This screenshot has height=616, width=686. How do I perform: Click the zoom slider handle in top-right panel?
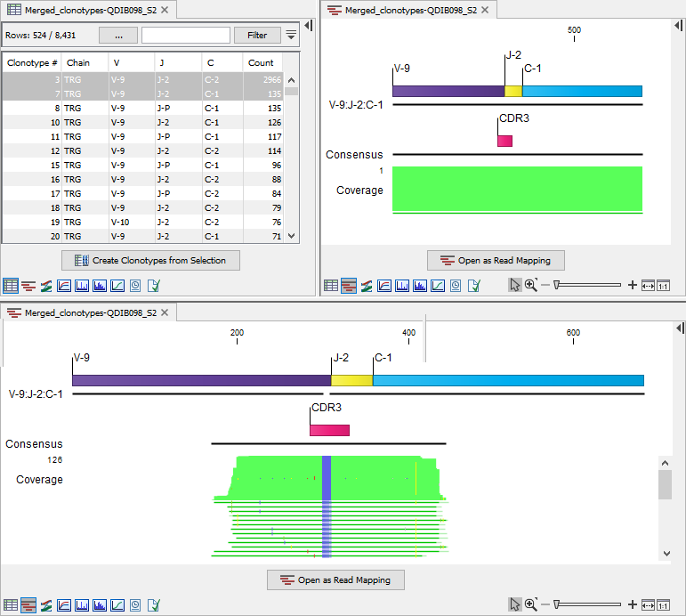[x=556, y=286]
